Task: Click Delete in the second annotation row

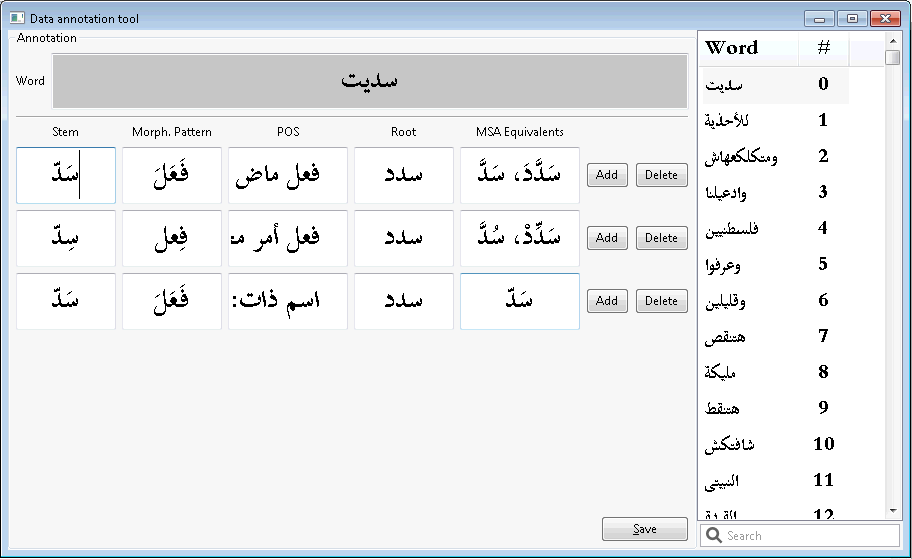Action: 661,238
